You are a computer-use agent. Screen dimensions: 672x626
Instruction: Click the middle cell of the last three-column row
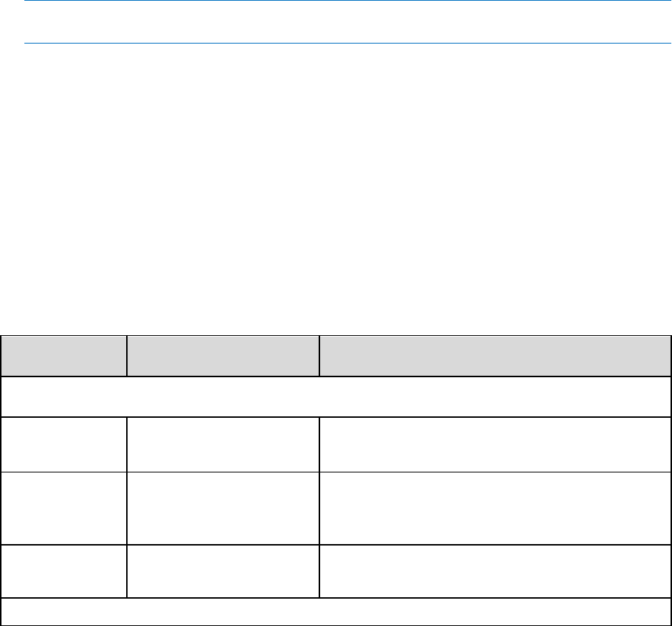point(223,571)
